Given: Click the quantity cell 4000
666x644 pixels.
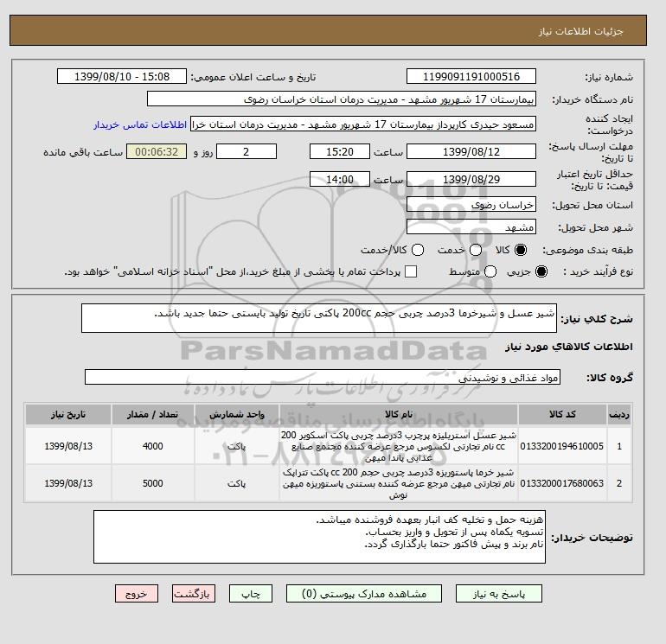Looking at the screenshot, I should tap(153, 446).
